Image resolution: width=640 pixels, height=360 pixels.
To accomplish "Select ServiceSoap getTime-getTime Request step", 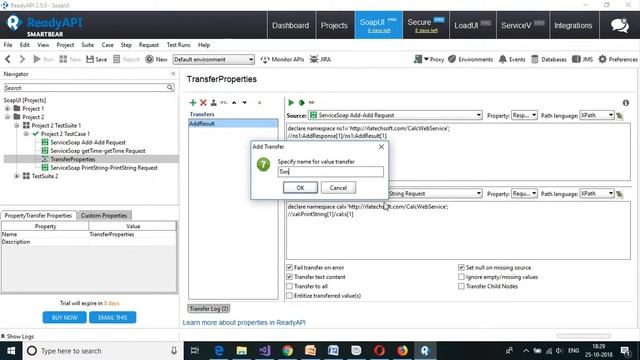I will (98, 151).
